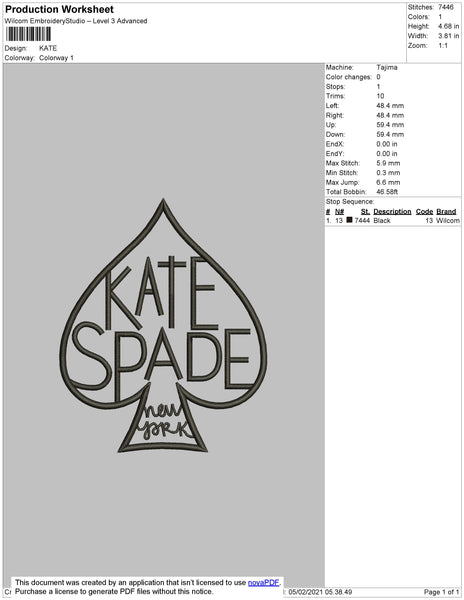This screenshot has height=600, width=464.
Task: Click the 'Code' column header
Action: click(x=424, y=211)
